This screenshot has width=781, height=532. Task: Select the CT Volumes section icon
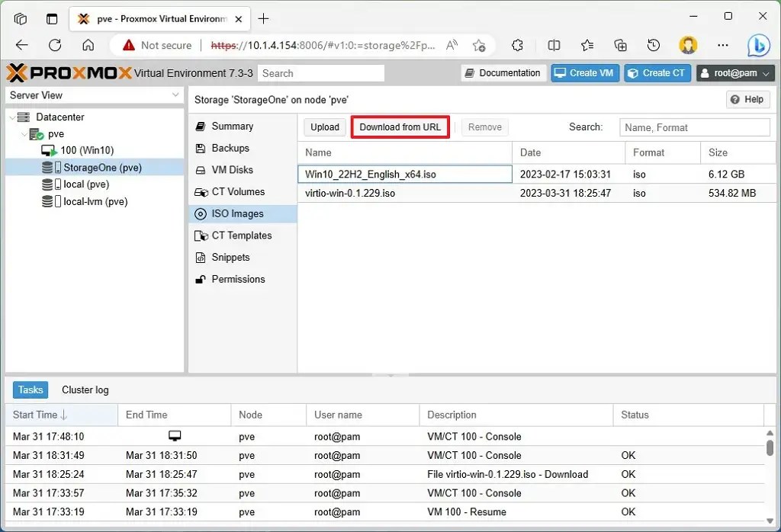click(x=202, y=191)
